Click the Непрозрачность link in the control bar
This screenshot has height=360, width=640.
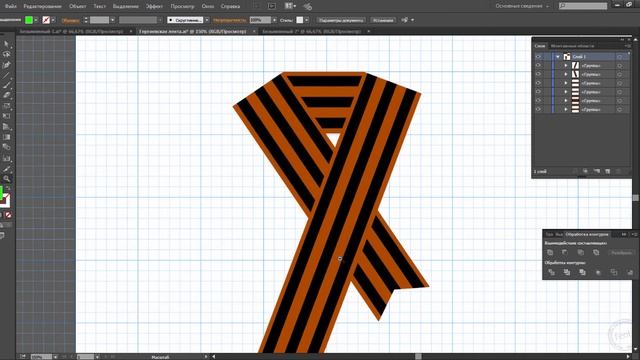click(x=229, y=20)
